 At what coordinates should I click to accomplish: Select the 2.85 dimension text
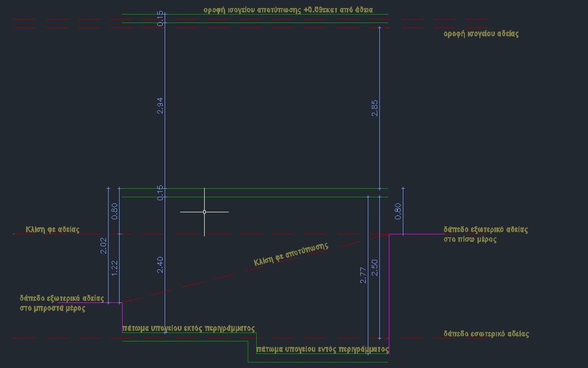point(375,108)
